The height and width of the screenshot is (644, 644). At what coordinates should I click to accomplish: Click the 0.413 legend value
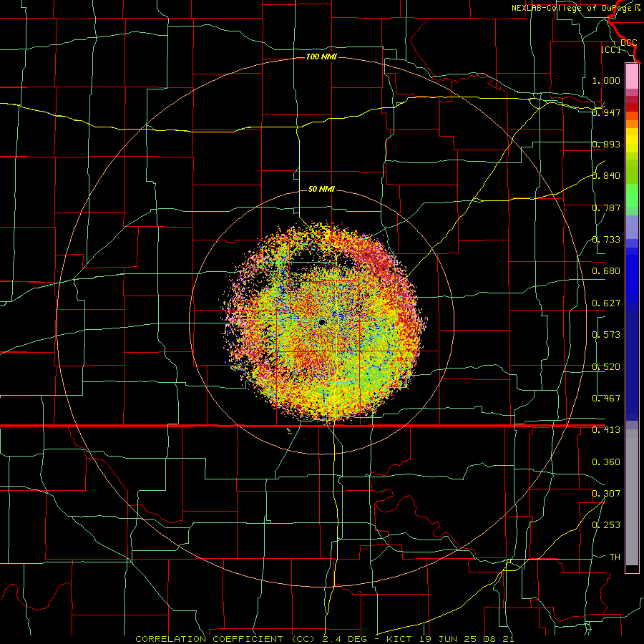click(x=606, y=430)
